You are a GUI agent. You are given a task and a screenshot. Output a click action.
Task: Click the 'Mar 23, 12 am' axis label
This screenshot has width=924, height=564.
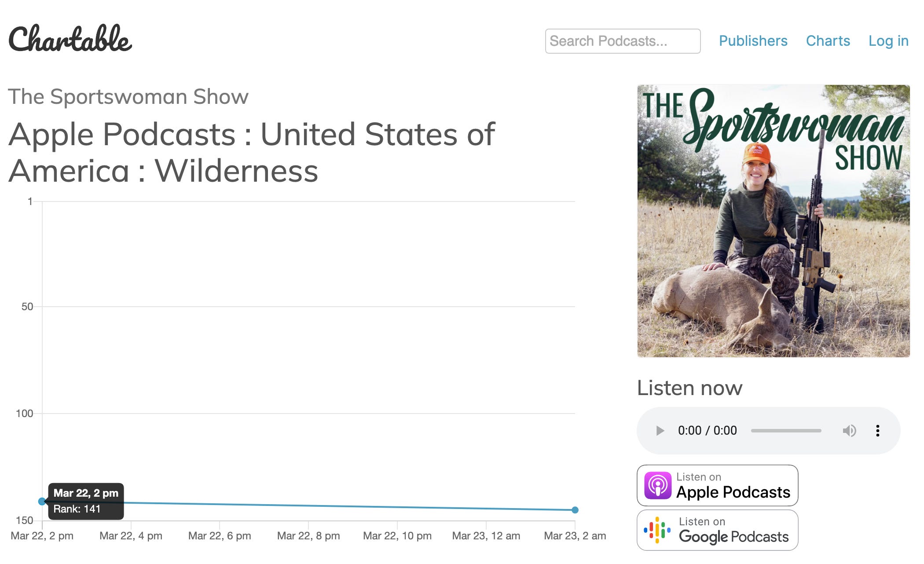click(486, 535)
